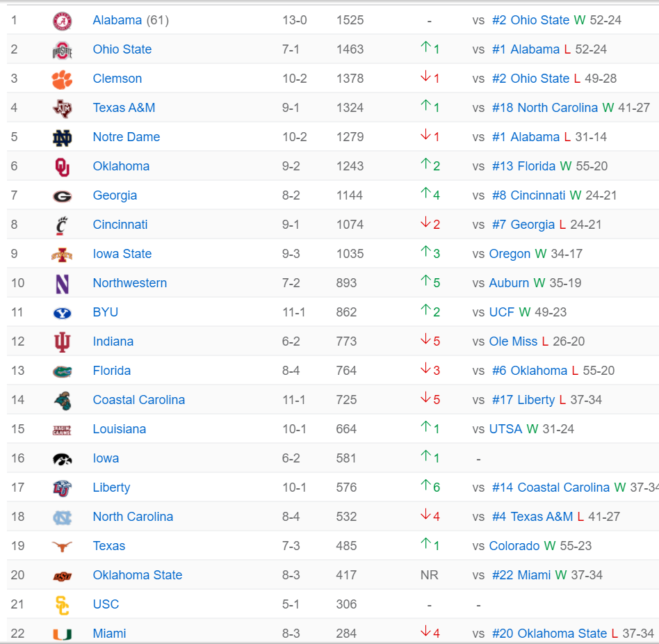The height and width of the screenshot is (644, 659).
Task: Click the USC Trojans logo
Action: click(x=62, y=605)
